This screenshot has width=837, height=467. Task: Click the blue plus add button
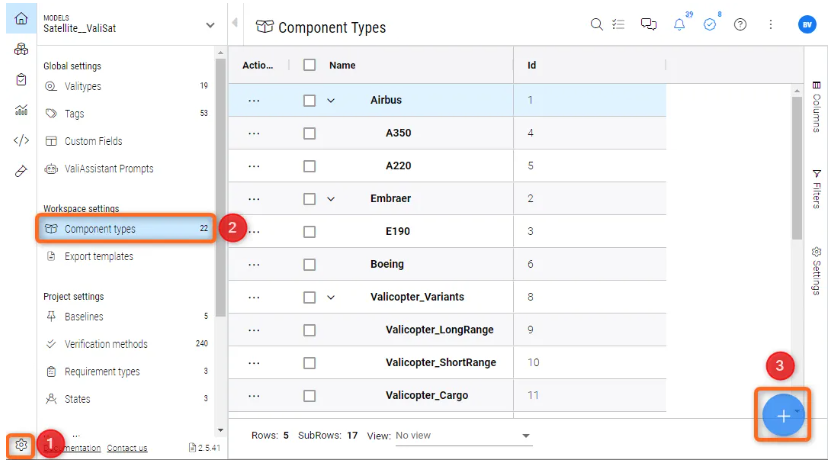(x=783, y=415)
